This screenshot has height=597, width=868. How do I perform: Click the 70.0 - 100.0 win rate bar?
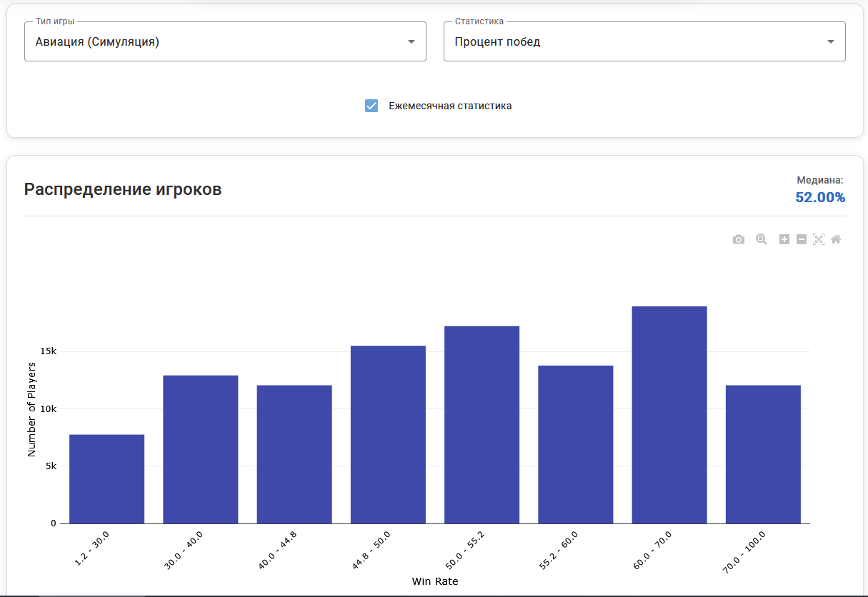pos(763,454)
